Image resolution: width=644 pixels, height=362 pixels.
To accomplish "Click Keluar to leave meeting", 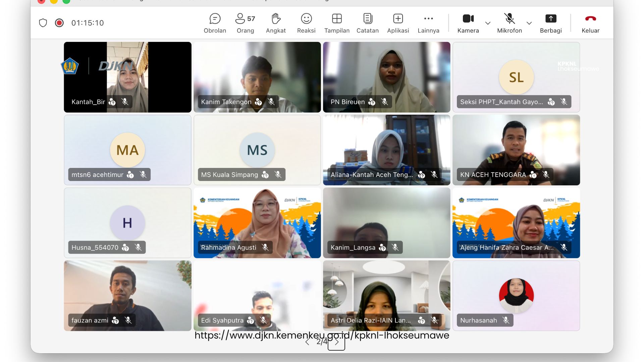I will pos(590,23).
